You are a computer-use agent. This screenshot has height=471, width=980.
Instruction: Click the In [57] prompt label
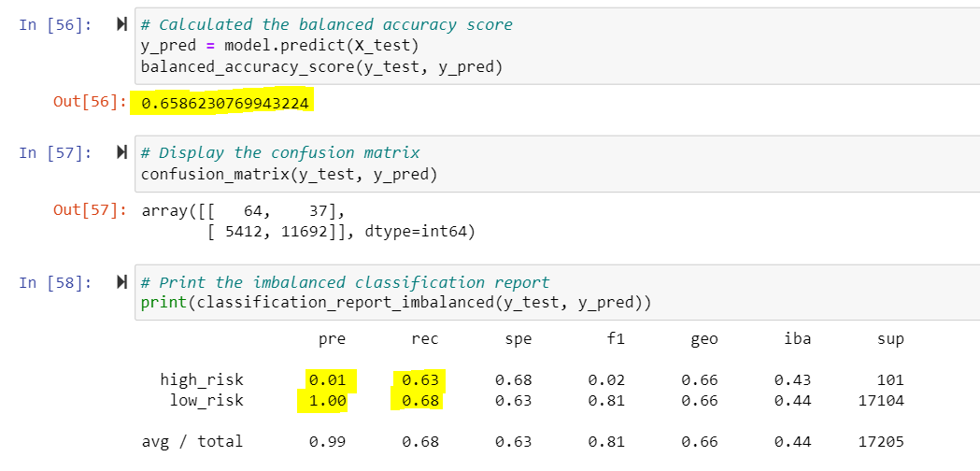(55, 152)
